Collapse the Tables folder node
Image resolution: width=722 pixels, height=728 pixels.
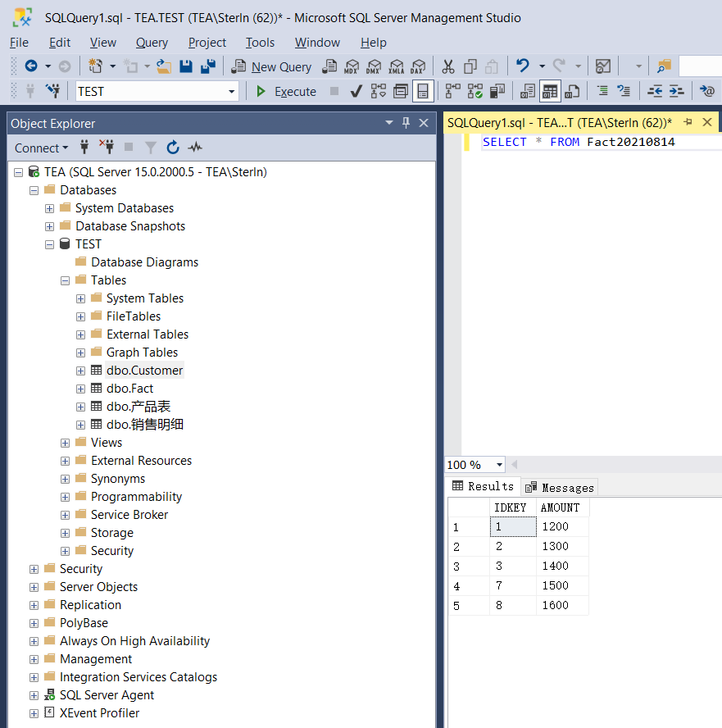tap(65, 280)
